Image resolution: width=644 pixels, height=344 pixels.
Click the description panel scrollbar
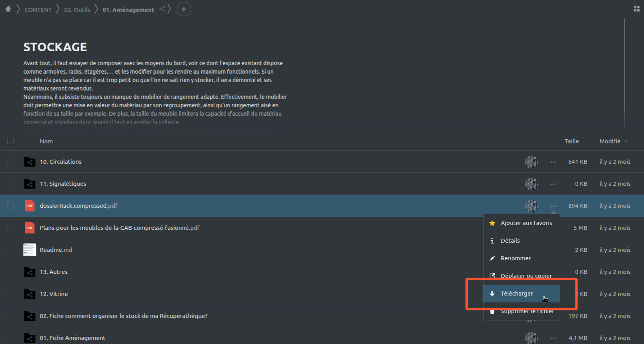[x=624, y=72]
